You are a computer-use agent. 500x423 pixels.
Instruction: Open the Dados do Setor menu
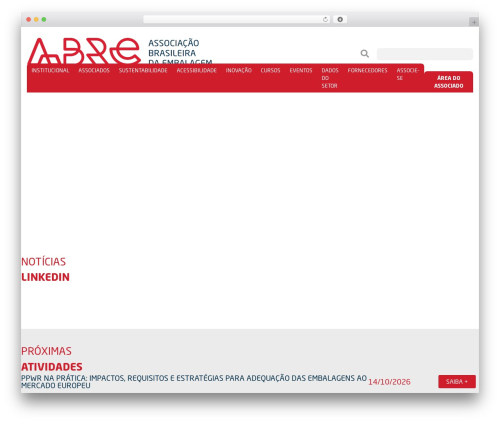(330, 78)
